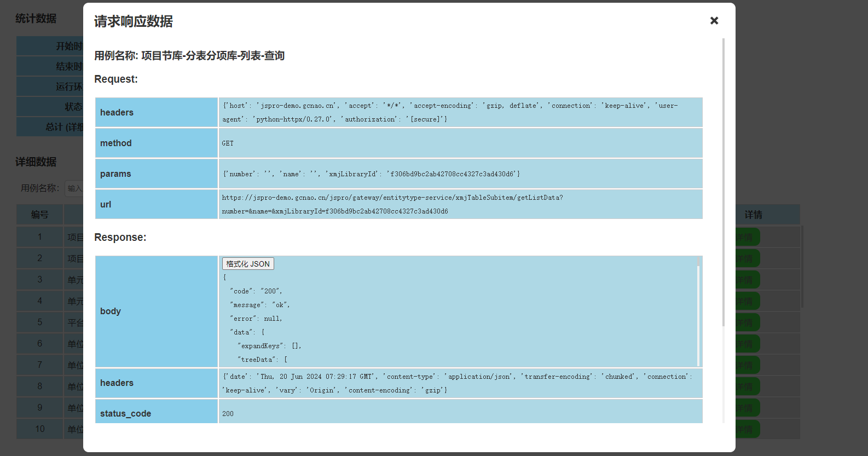Click the status code value 200
This screenshot has height=456, width=868.
(x=228, y=414)
